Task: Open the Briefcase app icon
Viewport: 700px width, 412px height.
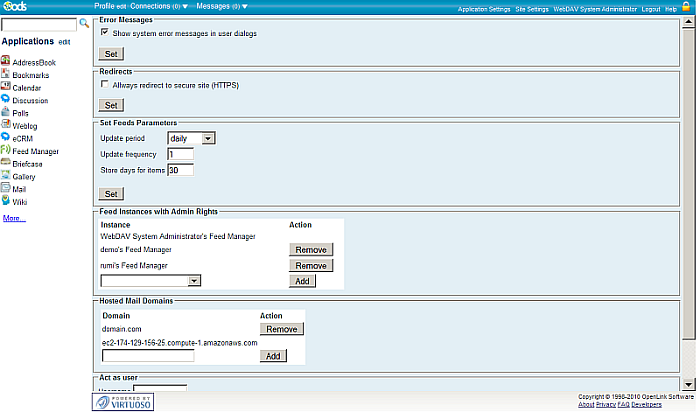Action: coord(6,163)
